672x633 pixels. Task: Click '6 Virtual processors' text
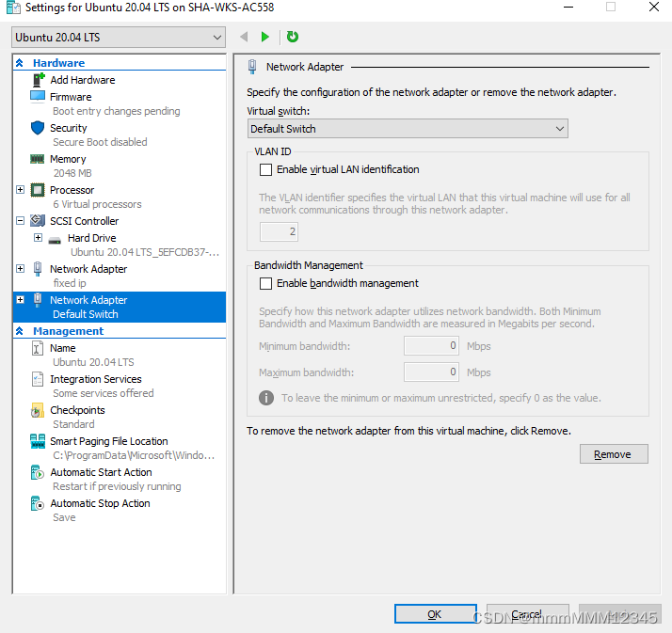(x=97, y=204)
